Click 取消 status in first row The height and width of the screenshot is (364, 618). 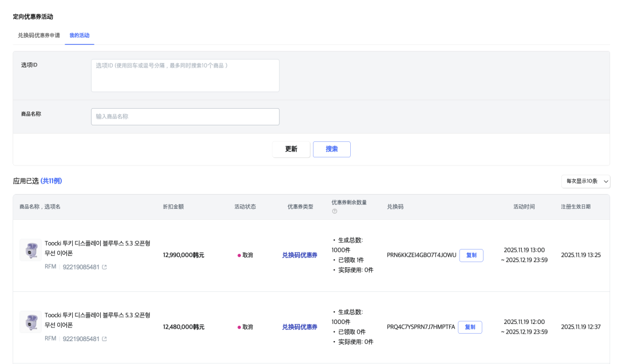[247, 255]
